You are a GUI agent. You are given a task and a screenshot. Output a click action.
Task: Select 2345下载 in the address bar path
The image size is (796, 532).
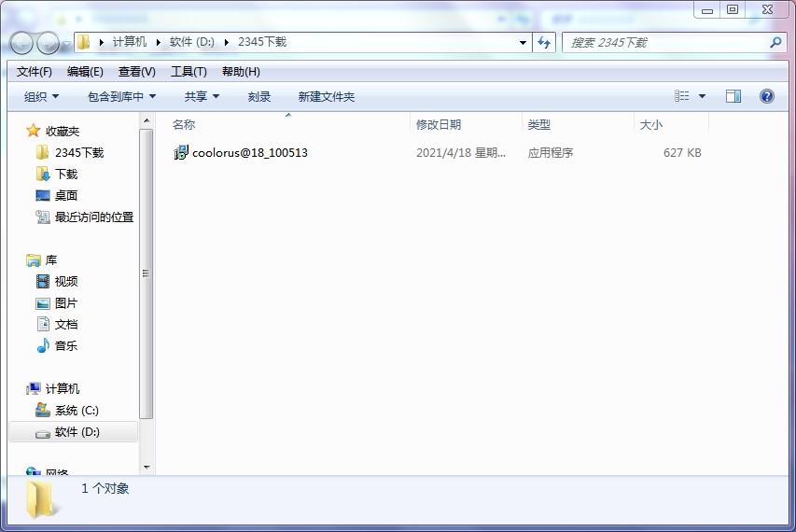[262, 42]
